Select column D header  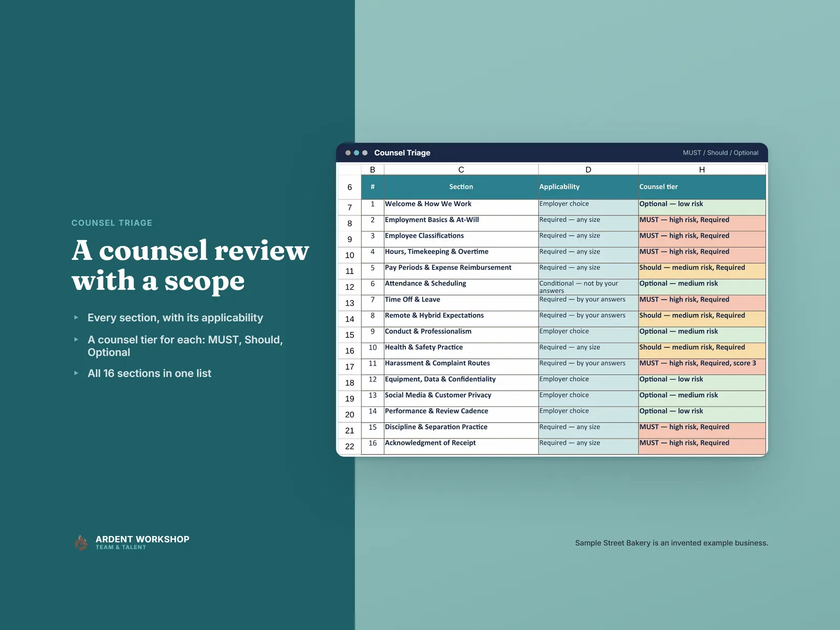588,170
